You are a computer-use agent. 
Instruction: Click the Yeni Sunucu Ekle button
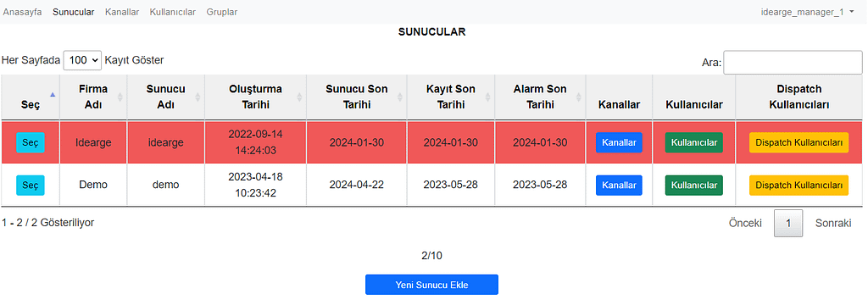pos(431,285)
